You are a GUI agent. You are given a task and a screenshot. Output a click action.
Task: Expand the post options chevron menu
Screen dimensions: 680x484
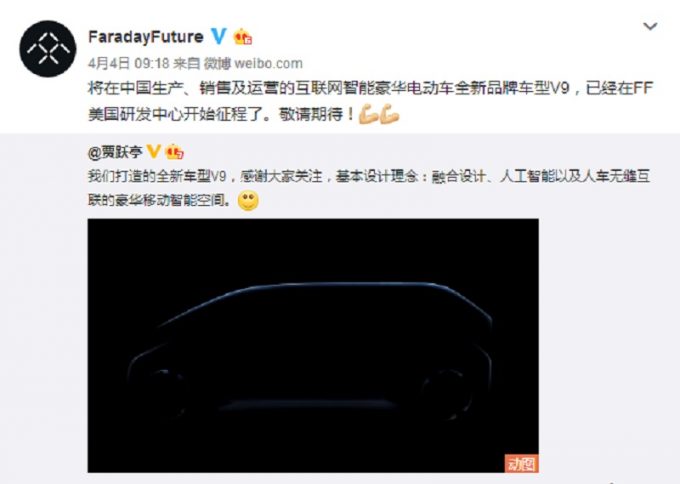650,26
